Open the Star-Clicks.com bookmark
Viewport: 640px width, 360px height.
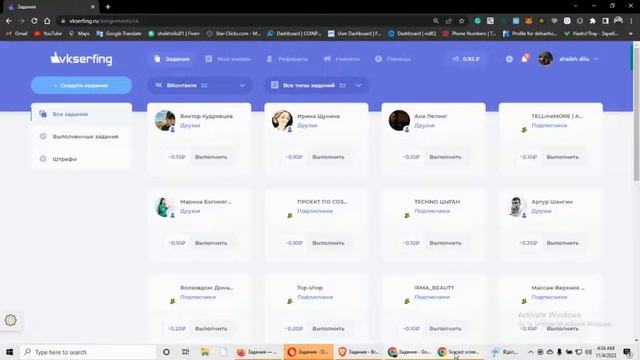233,33
